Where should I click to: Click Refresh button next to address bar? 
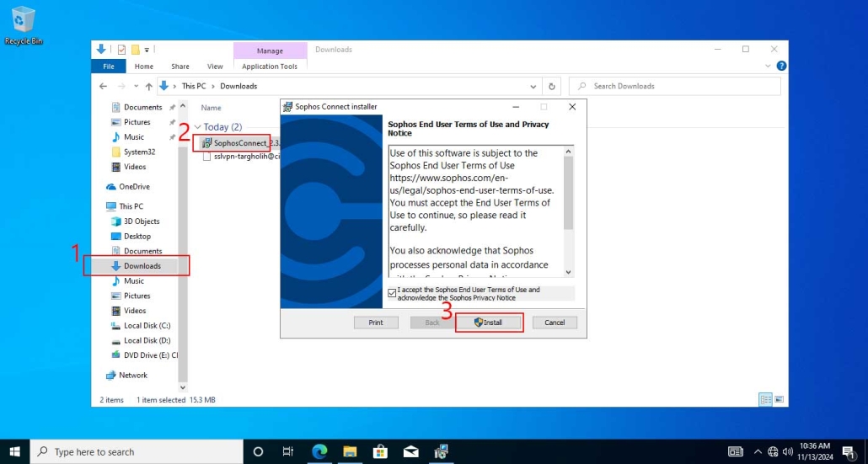(x=551, y=86)
